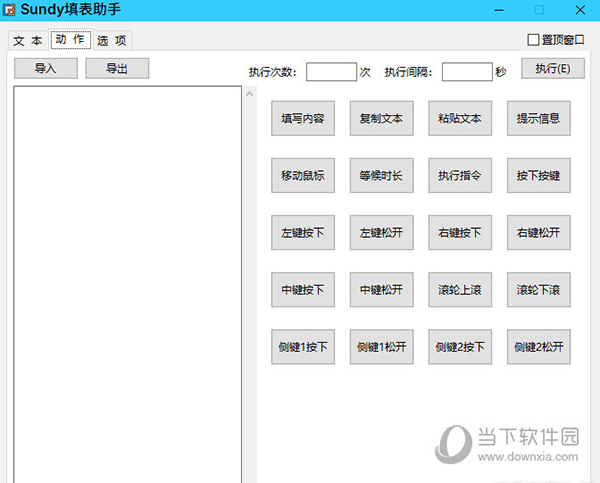This screenshot has height=483, width=600.
Task: Add a 滚轮下滚 action
Action: pos(539,290)
